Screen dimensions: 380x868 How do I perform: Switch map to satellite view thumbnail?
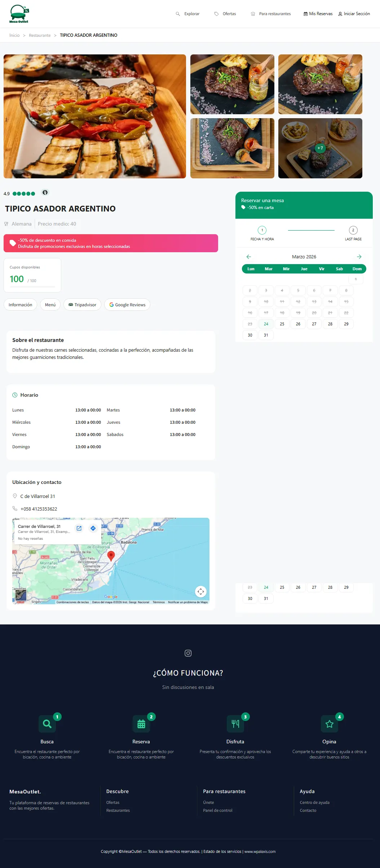click(x=21, y=595)
